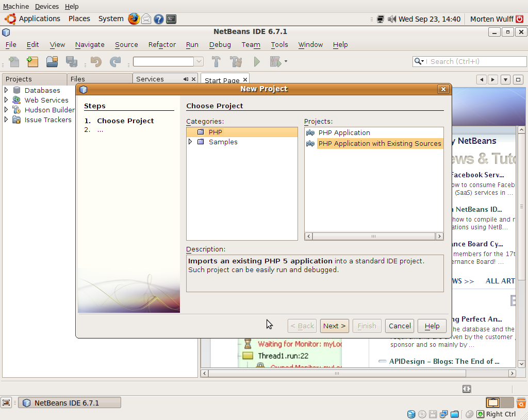Click the network monitor tray icon
The width and height of the screenshot is (528, 420).
[x=380, y=19]
